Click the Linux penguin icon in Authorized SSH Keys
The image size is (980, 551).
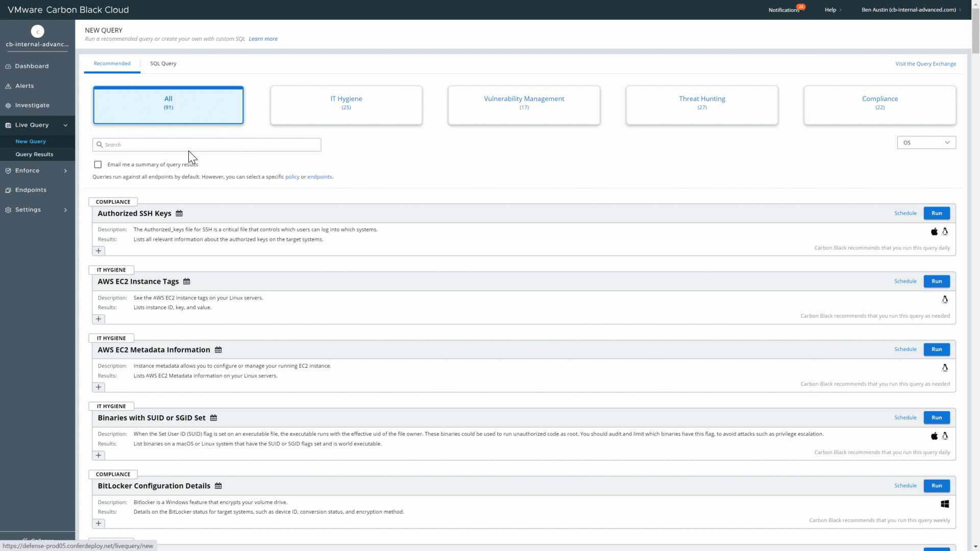click(945, 232)
